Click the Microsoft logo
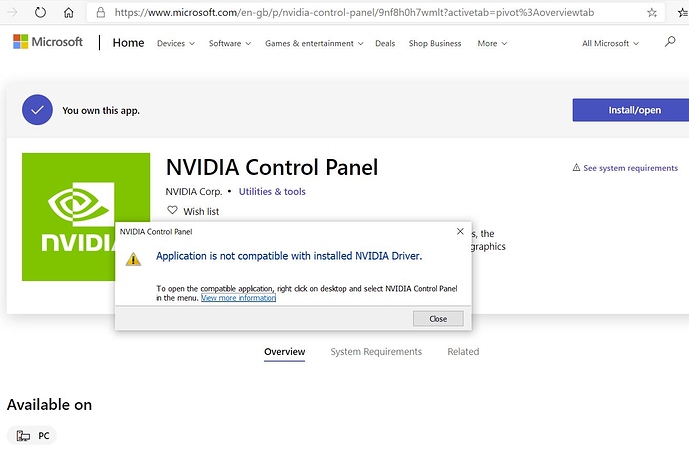This screenshot has width=689, height=476. click(x=48, y=42)
